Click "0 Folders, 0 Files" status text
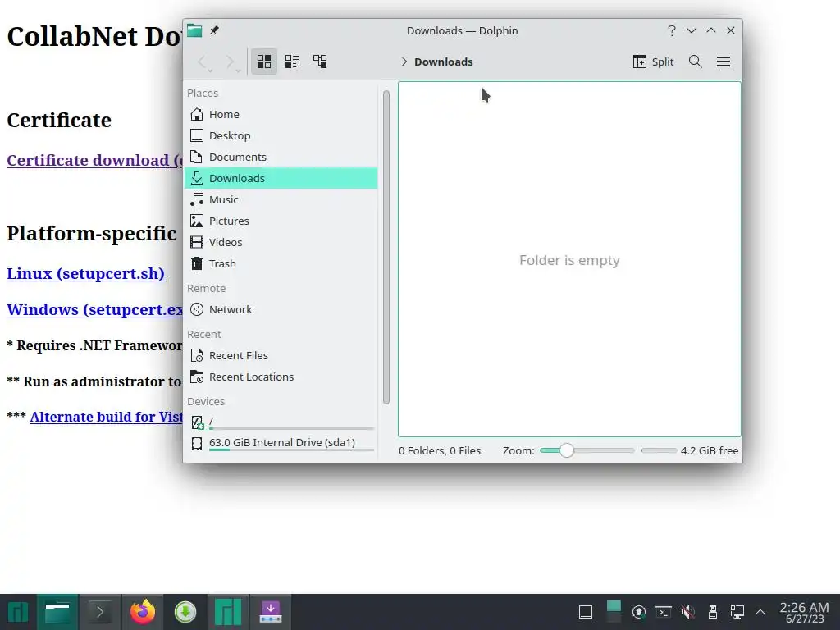This screenshot has height=630, width=840. point(440,451)
